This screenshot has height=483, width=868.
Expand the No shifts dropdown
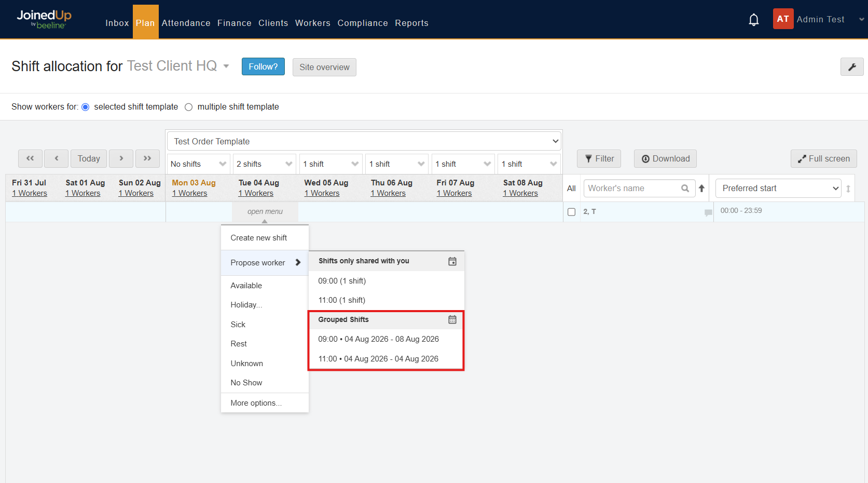[198, 164]
